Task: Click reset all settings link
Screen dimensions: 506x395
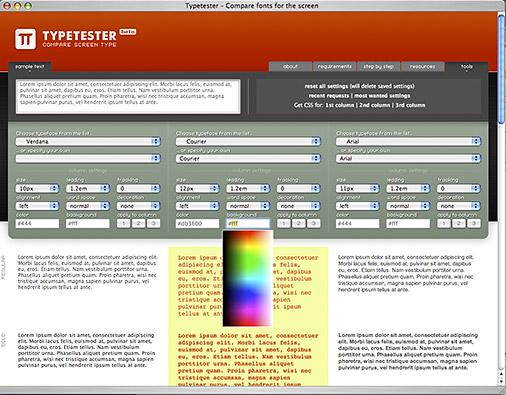Action: (x=359, y=86)
